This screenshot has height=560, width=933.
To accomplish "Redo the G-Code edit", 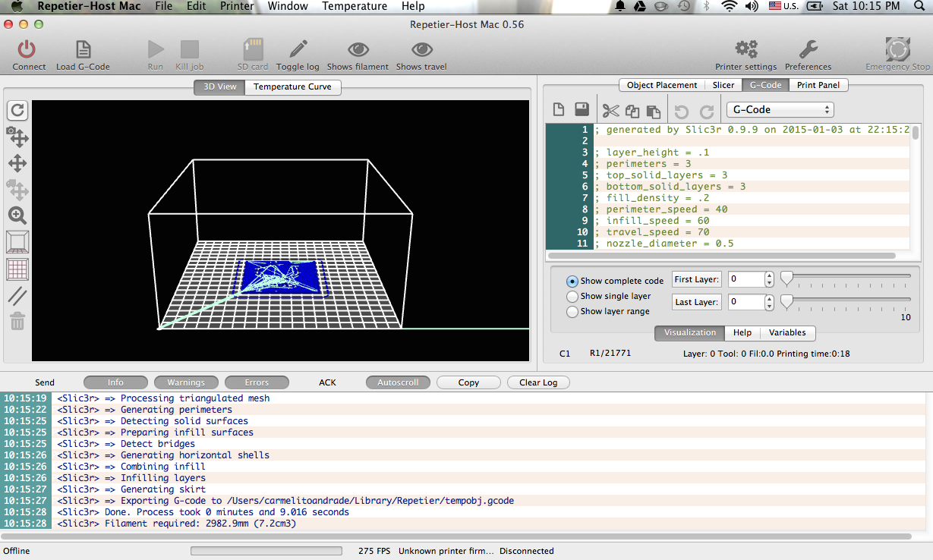I will pyautogui.click(x=707, y=112).
